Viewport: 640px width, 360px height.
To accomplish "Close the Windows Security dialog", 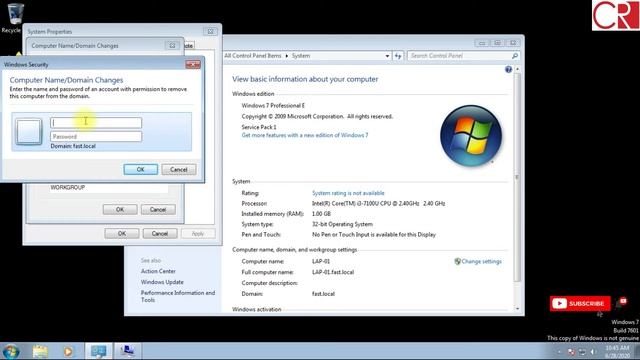I will tap(193, 64).
